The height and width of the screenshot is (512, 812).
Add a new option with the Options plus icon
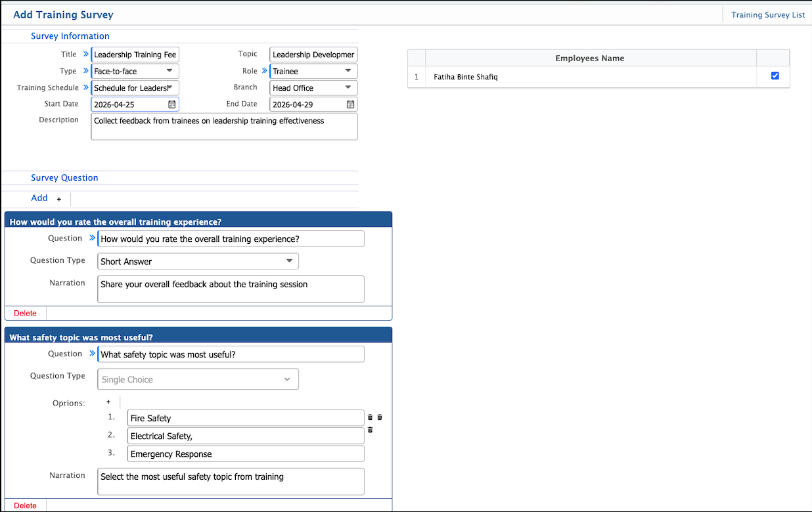[x=108, y=402]
